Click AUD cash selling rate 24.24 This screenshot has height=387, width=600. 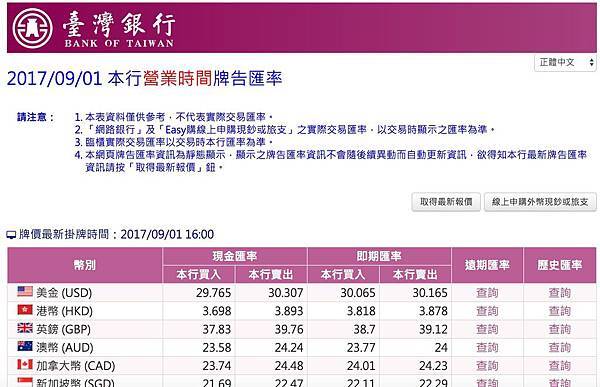point(289,347)
